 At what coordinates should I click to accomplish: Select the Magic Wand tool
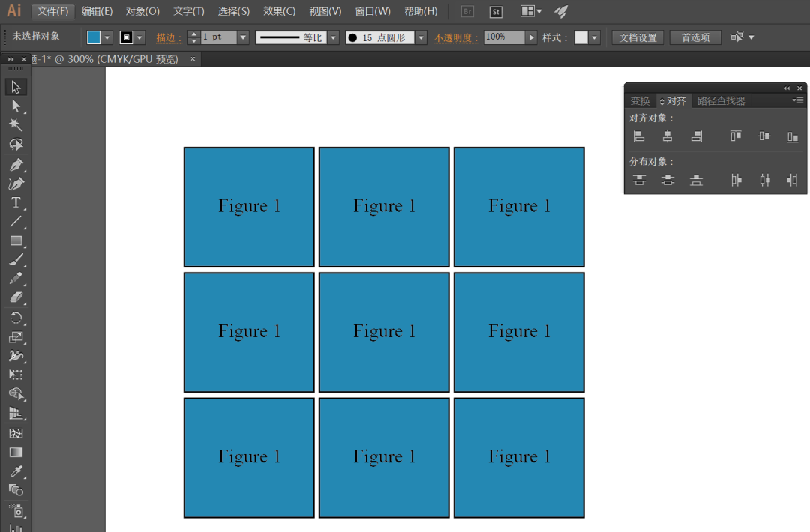tap(16, 125)
